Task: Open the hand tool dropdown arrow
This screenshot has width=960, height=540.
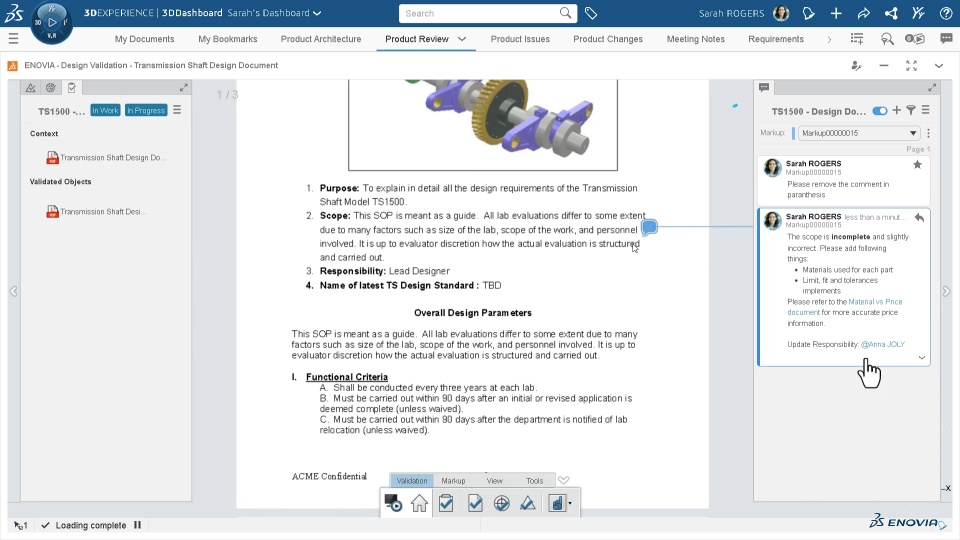Action: pyautogui.click(x=570, y=504)
